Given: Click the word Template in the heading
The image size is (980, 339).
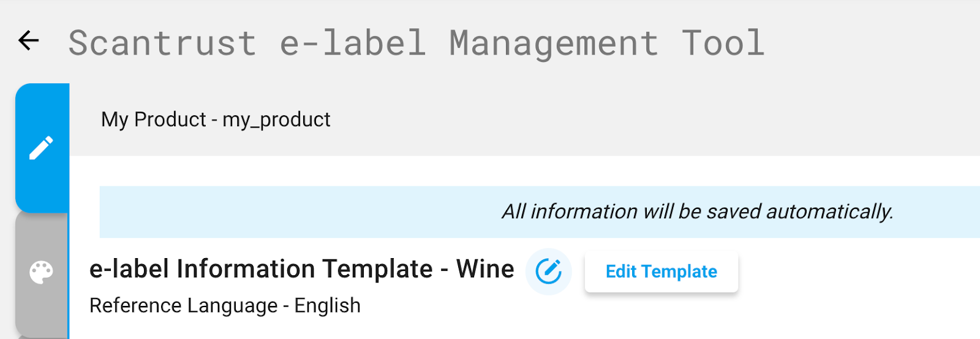Looking at the screenshot, I should (377, 269).
